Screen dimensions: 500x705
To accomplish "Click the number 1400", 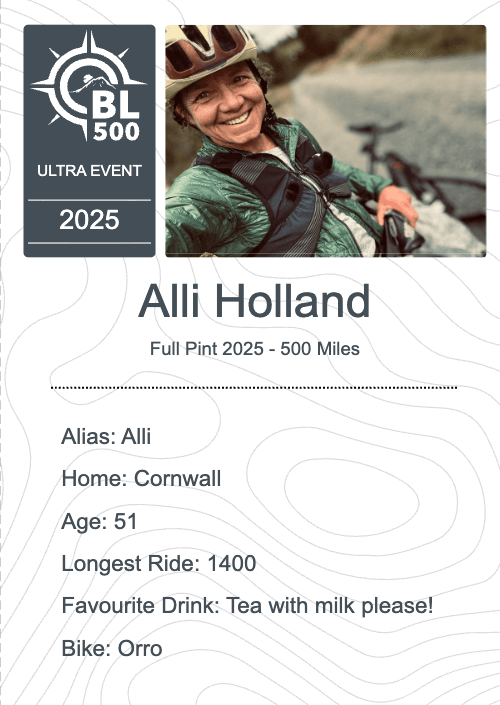I will pos(232,563).
